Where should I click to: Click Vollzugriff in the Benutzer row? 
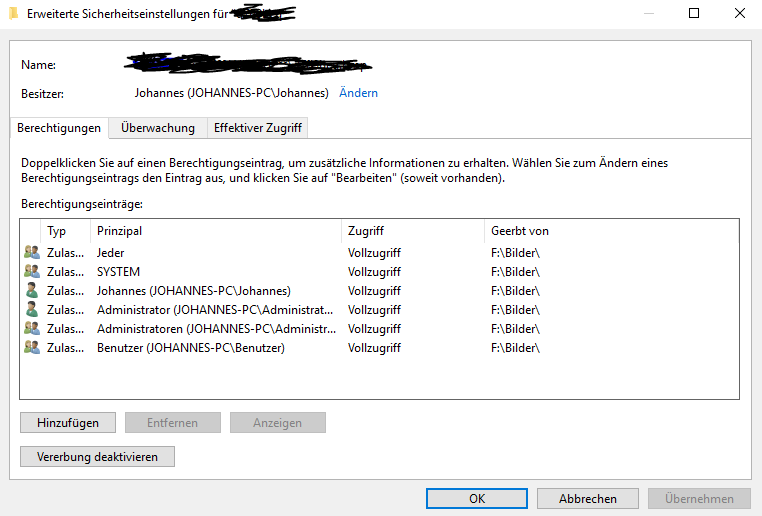[374, 348]
